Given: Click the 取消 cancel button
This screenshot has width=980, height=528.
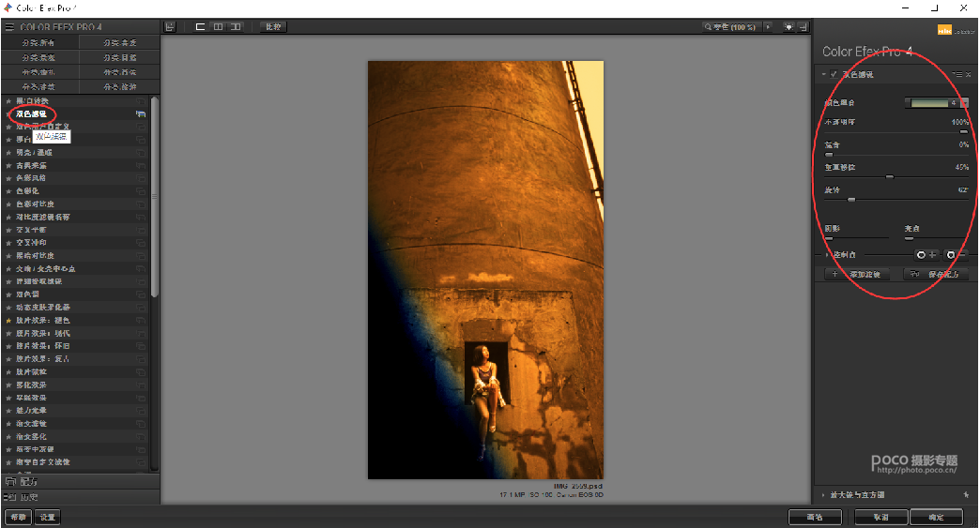Looking at the screenshot, I should pyautogui.click(x=881, y=517).
